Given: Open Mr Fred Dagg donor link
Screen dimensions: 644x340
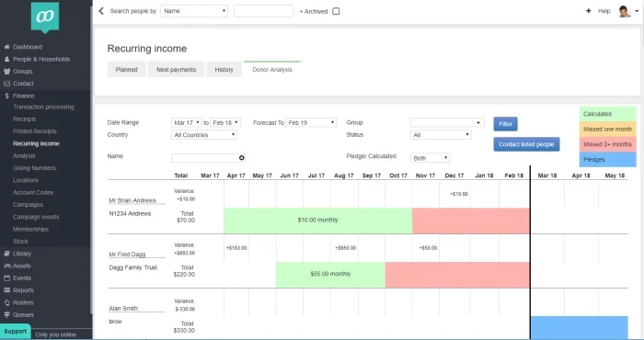Looking at the screenshot, I should pos(127,255).
